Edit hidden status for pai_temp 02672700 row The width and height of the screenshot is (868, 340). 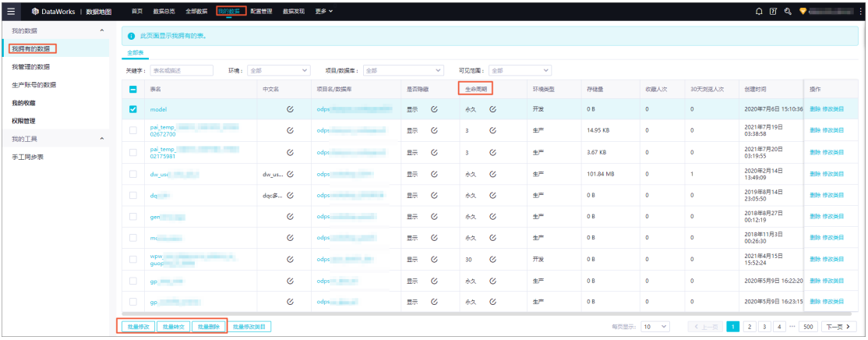[x=435, y=131]
